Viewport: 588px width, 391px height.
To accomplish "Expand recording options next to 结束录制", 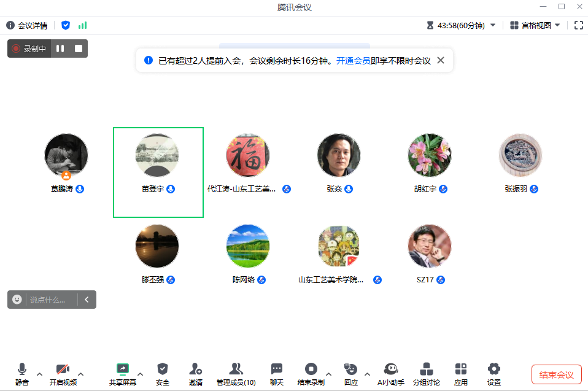I will (x=328, y=374).
